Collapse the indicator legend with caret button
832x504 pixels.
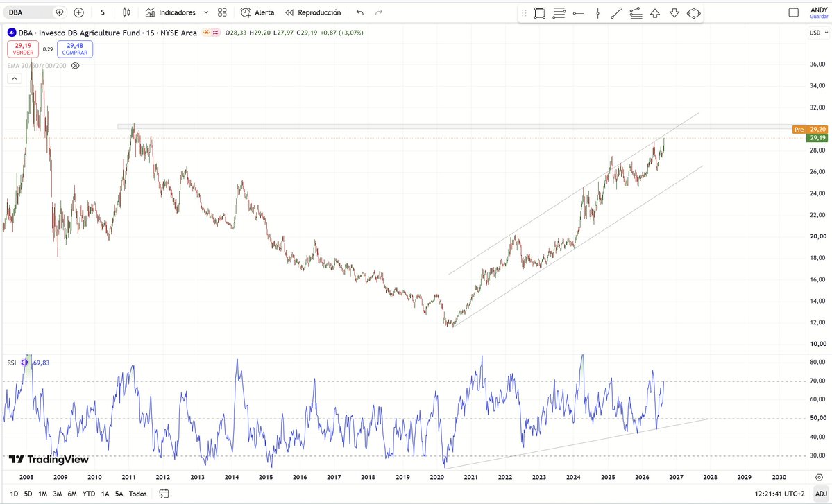tap(15, 78)
